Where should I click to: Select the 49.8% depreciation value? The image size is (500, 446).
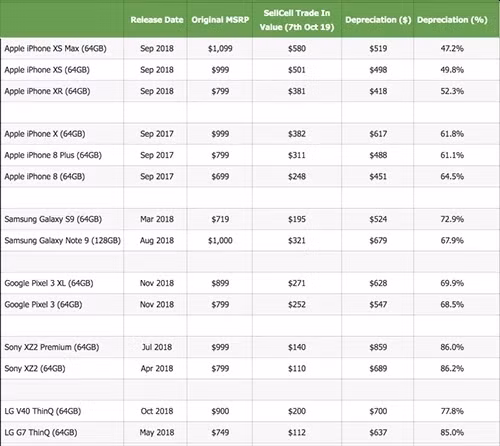452,70
